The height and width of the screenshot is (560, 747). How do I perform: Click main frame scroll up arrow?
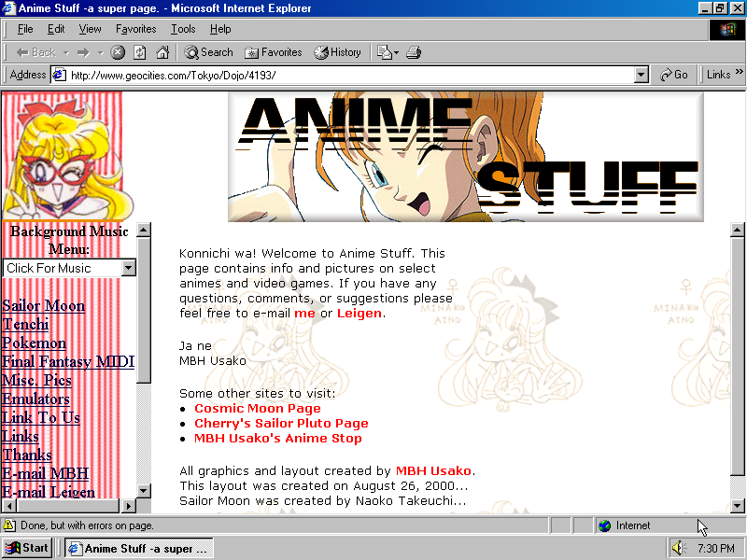(737, 230)
